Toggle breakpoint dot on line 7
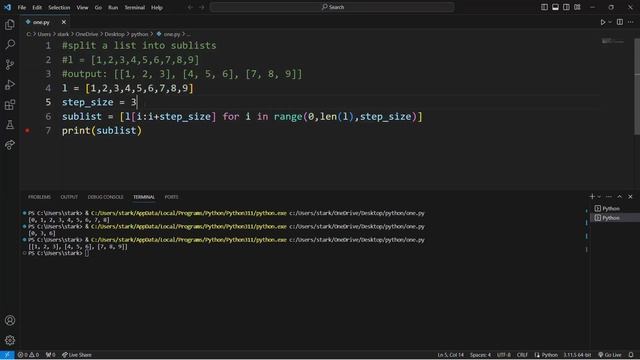The image size is (640, 360). coord(27,131)
